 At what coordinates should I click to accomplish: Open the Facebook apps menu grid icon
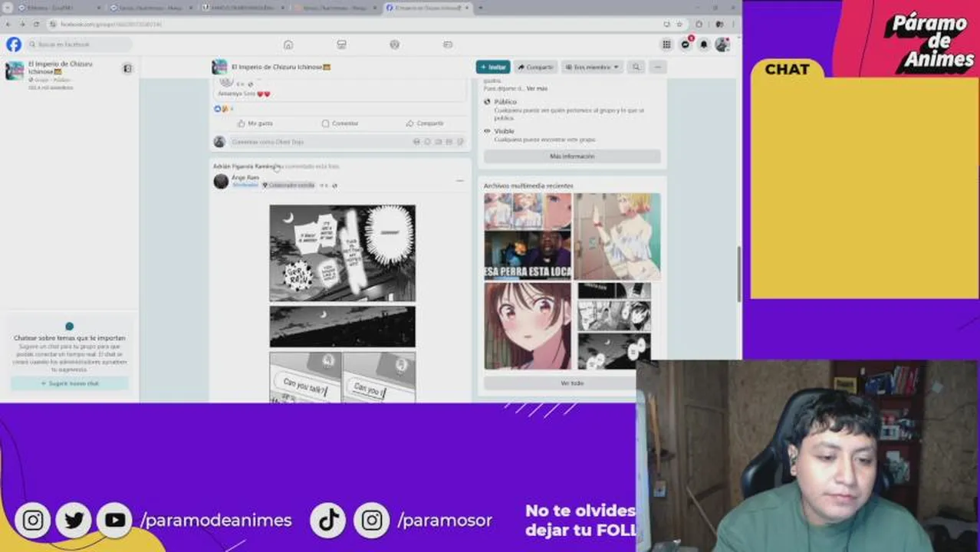point(666,44)
